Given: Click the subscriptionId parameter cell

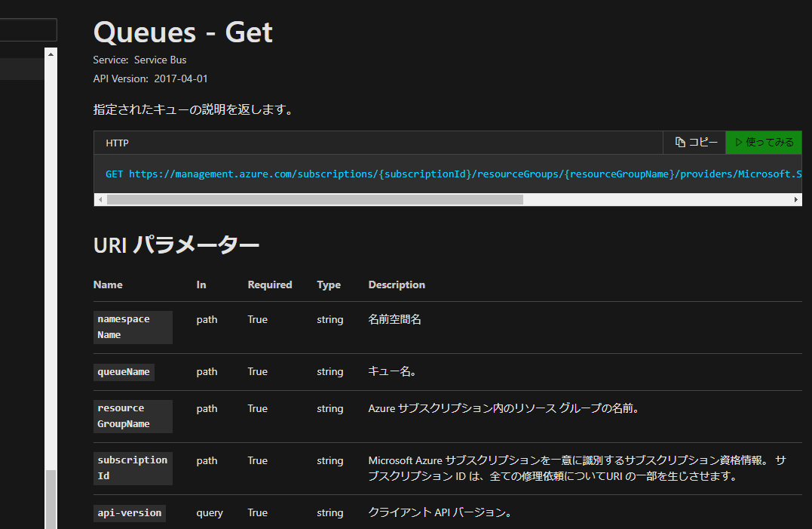Looking at the screenshot, I should (x=133, y=469).
